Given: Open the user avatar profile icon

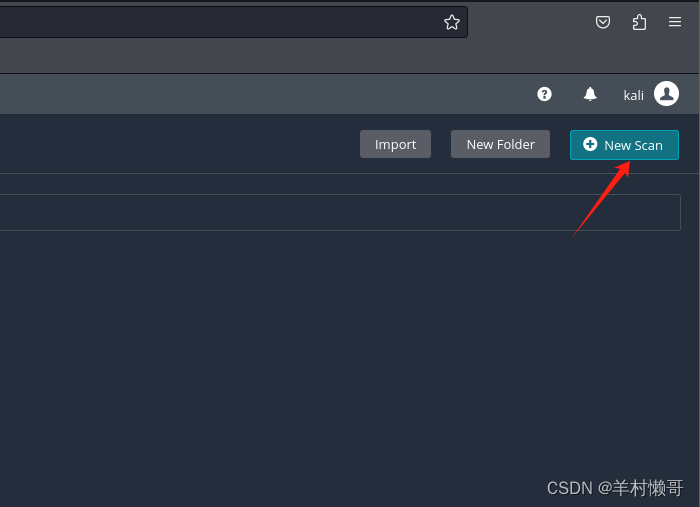Looking at the screenshot, I should tap(666, 94).
